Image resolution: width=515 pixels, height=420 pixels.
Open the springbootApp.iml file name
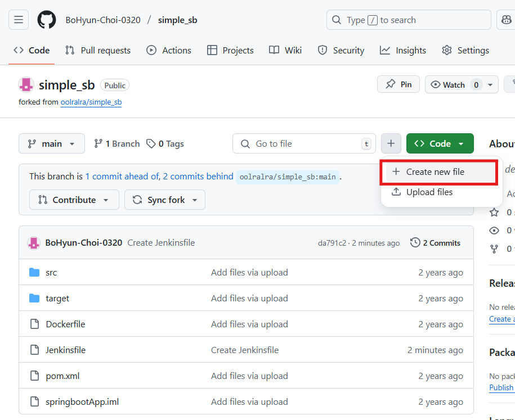click(82, 402)
